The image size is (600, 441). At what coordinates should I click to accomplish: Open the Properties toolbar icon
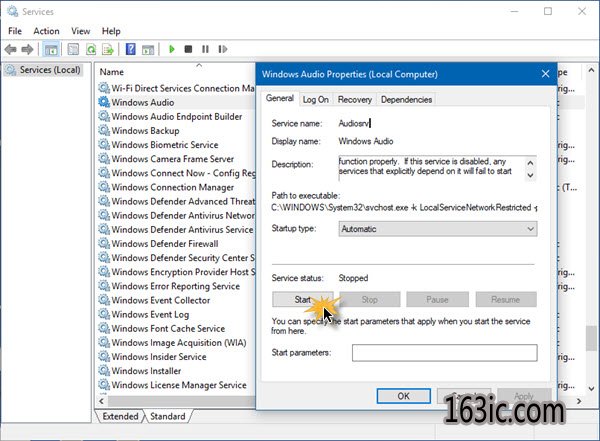(73, 49)
